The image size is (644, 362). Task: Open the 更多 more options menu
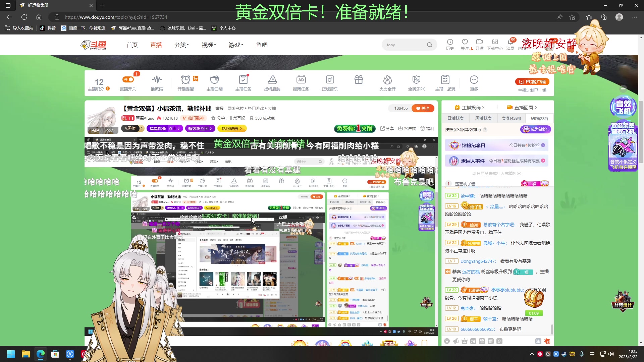(x=474, y=83)
